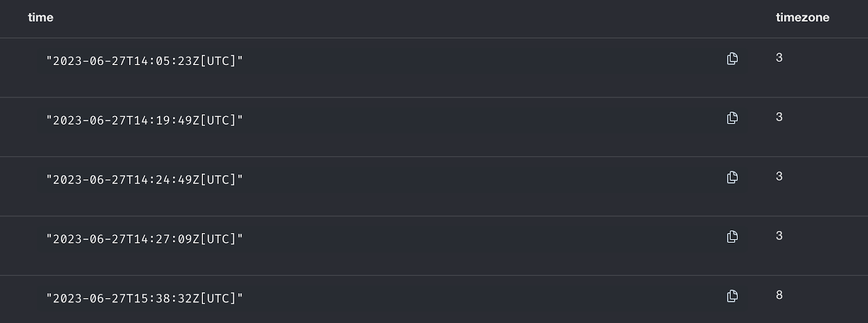Select the 2023-06-27T15:38:32Z time string
Image resolution: width=868 pixels, height=323 pixels.
pyautogui.click(x=144, y=298)
